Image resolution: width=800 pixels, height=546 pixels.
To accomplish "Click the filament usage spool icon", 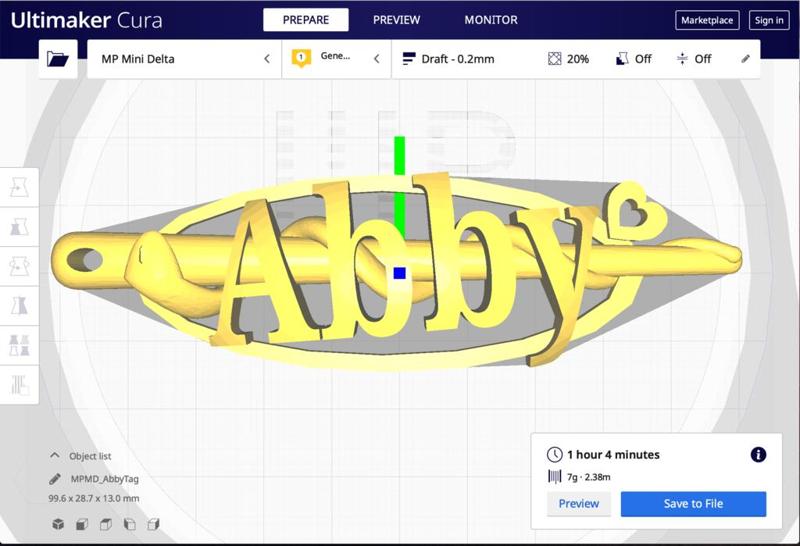I will [555, 477].
